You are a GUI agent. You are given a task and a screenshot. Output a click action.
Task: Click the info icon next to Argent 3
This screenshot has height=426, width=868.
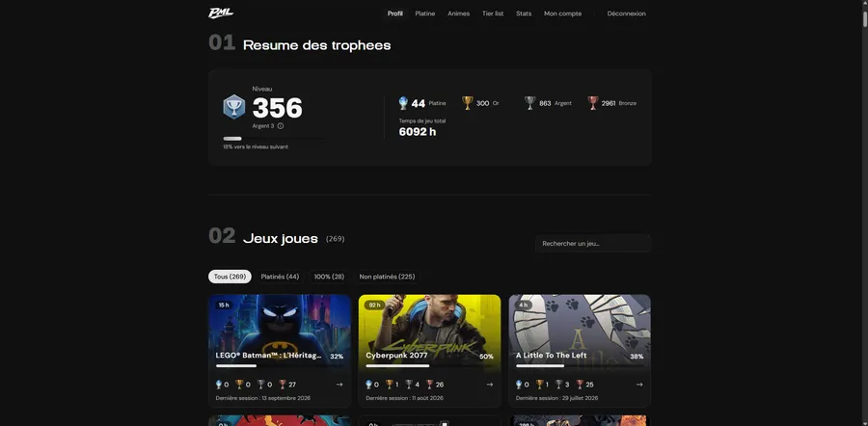[x=281, y=126]
